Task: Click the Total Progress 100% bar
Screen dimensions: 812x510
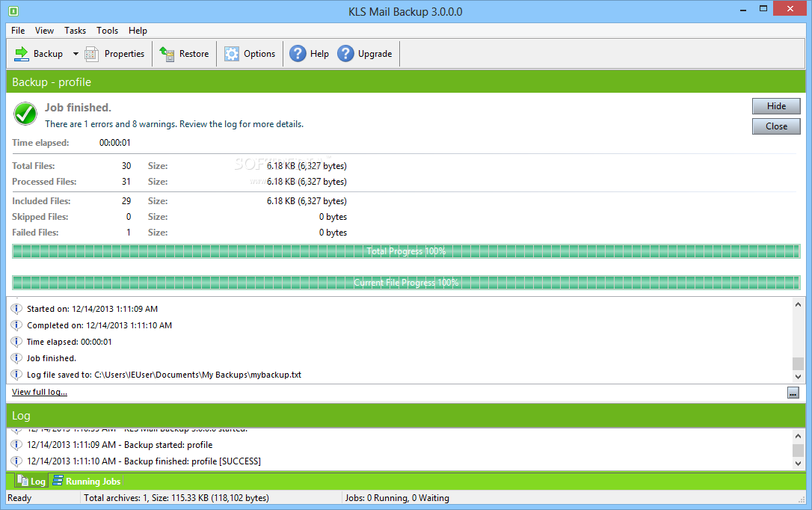Action: (406, 251)
